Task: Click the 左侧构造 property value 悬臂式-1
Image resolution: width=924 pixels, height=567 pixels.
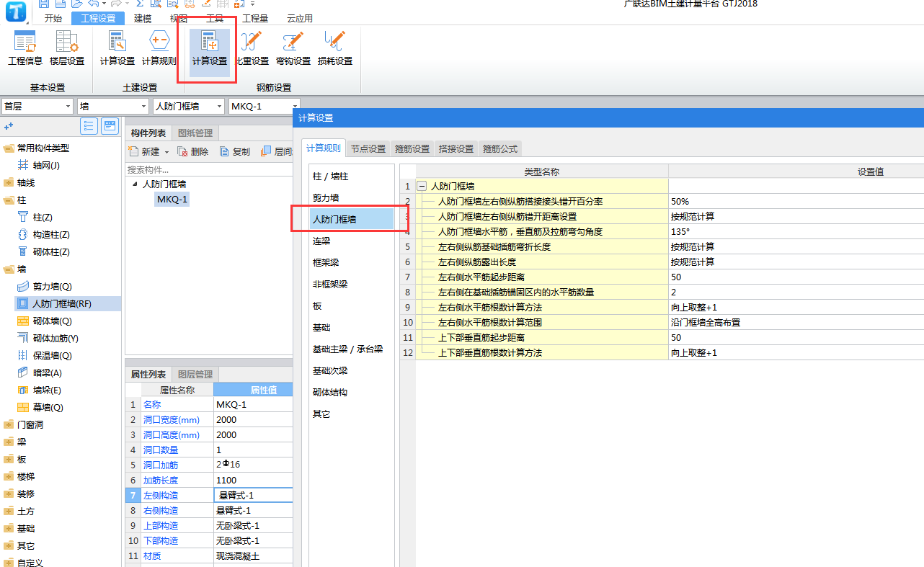Action: [x=254, y=495]
